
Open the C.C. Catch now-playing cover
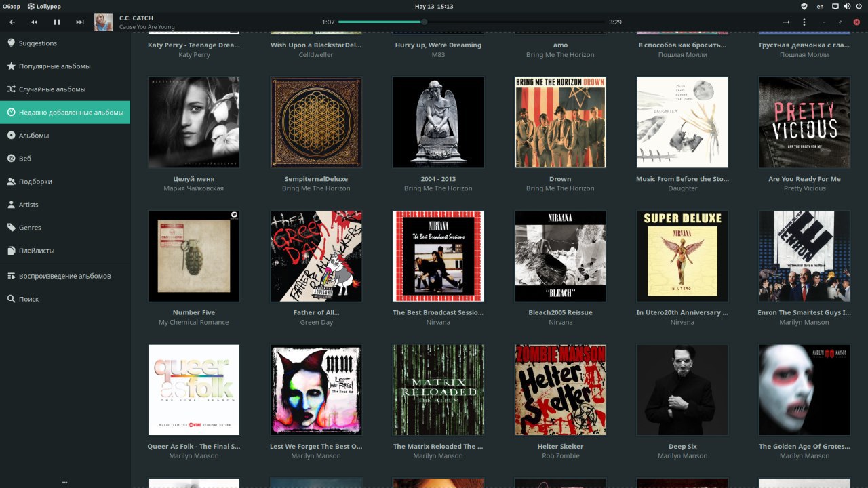[104, 22]
